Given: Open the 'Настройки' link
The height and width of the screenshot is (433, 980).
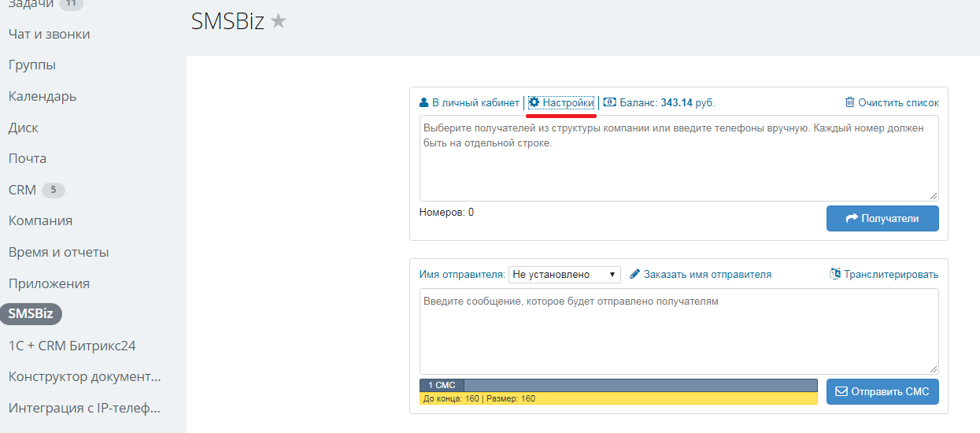Looking at the screenshot, I should [568, 102].
